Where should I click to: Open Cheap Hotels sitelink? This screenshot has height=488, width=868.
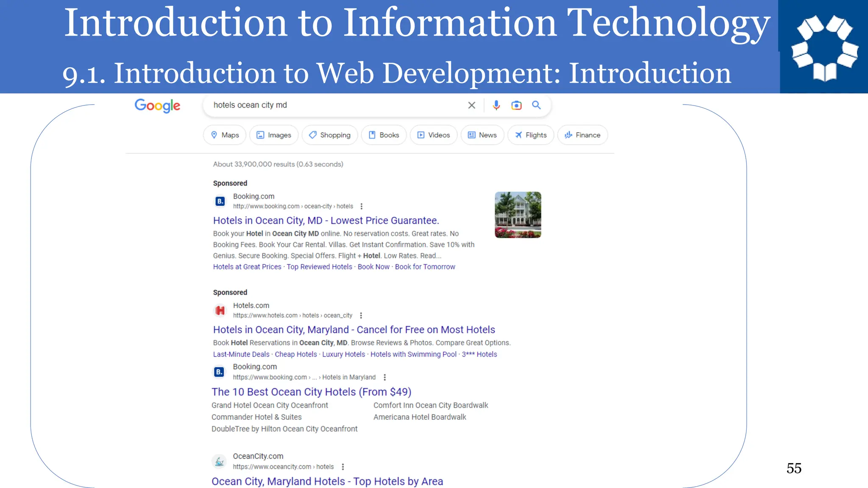point(296,355)
